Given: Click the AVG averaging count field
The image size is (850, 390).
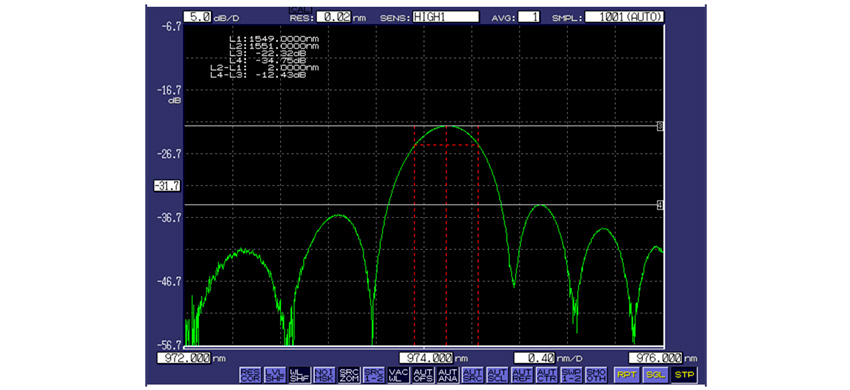Looking at the screenshot, I should click(x=529, y=17).
